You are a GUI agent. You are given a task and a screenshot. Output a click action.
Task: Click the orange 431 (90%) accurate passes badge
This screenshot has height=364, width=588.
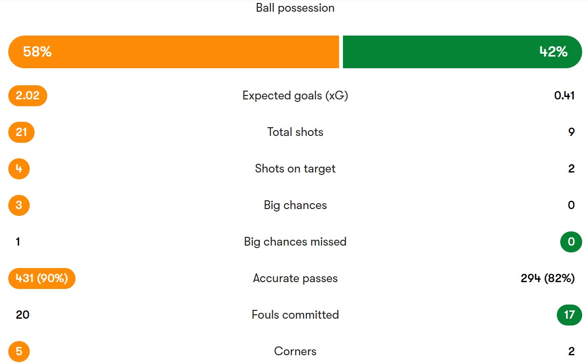42,278
